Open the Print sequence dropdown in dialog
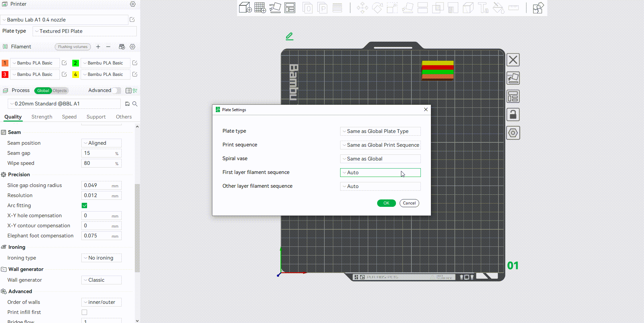 pos(380,145)
